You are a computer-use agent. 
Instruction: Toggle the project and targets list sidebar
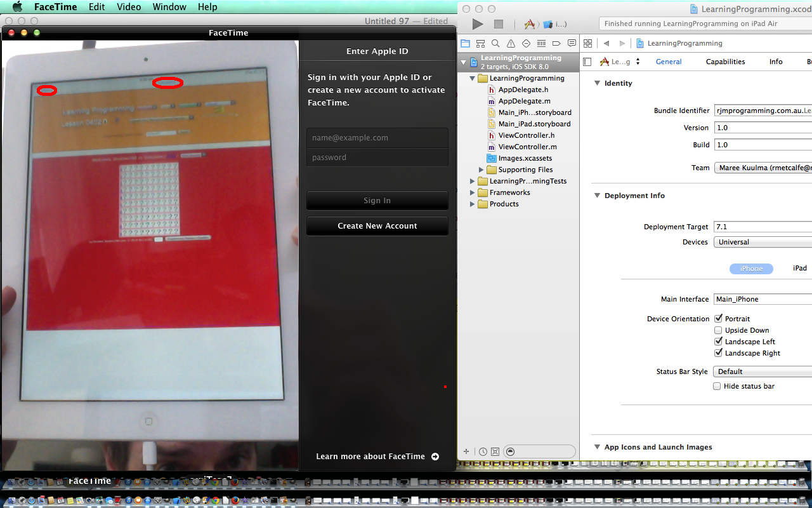coord(587,62)
